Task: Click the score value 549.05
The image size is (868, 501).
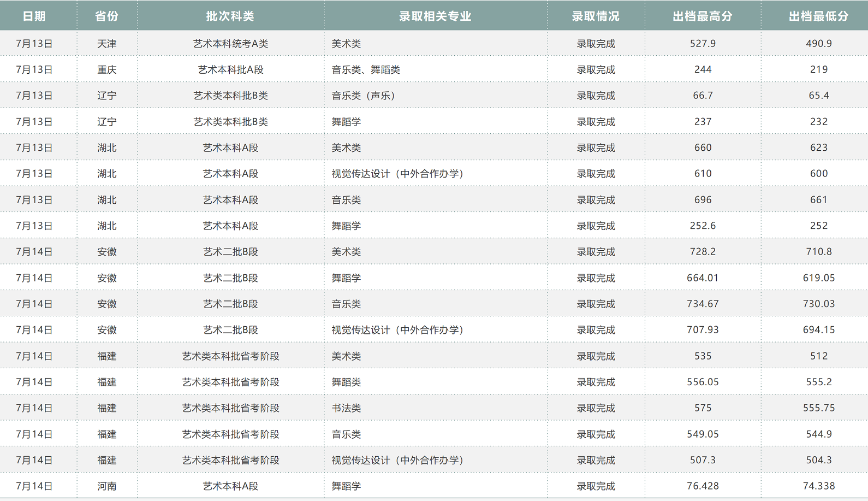Action: pyautogui.click(x=703, y=434)
